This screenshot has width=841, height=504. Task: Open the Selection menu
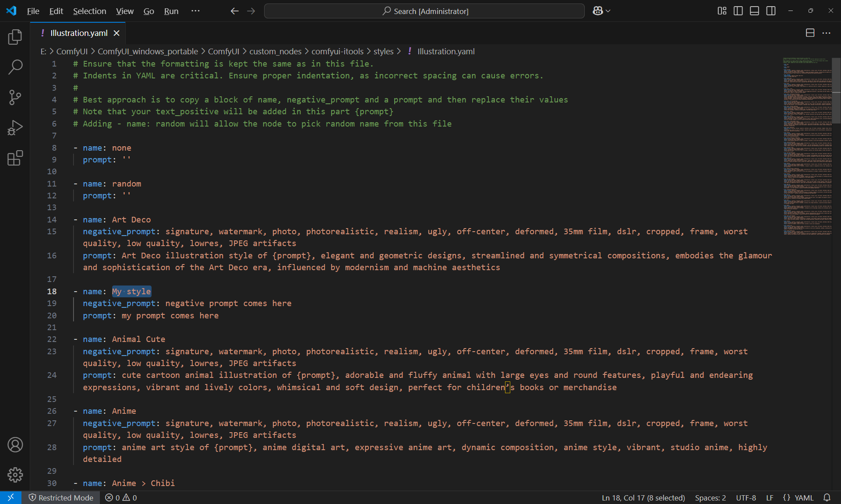coord(89,11)
